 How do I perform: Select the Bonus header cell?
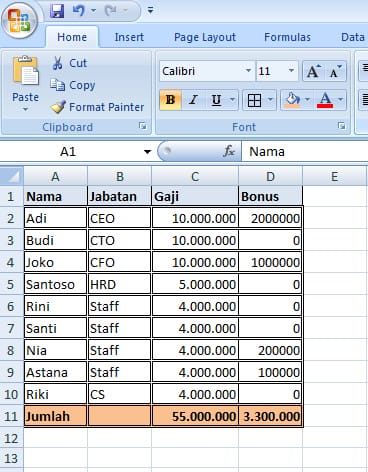tap(270, 196)
